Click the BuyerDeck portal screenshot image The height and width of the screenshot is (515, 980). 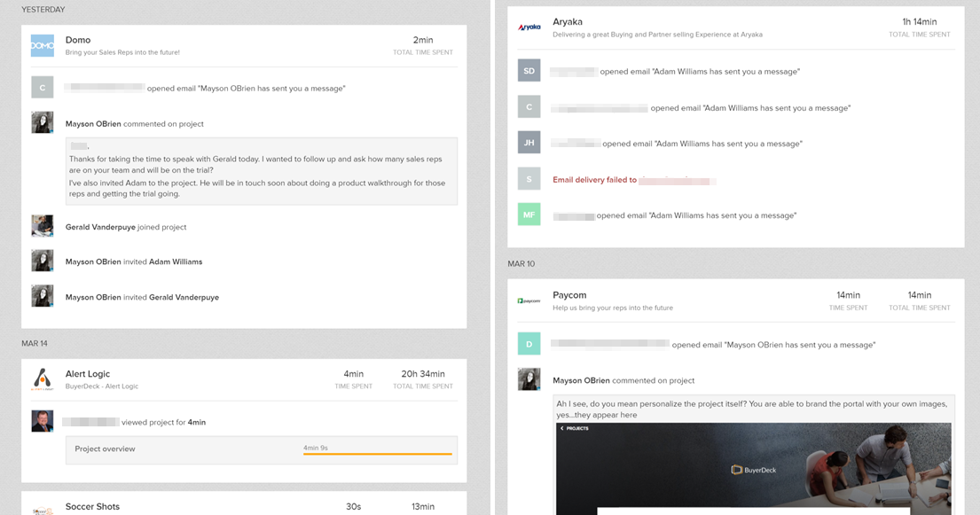[754, 469]
